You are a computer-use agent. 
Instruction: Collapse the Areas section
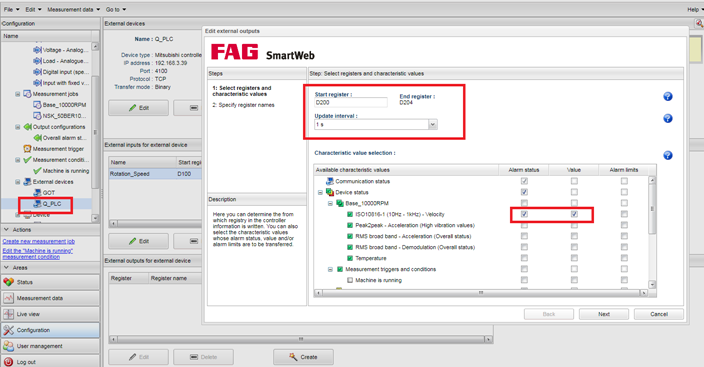(x=6, y=267)
